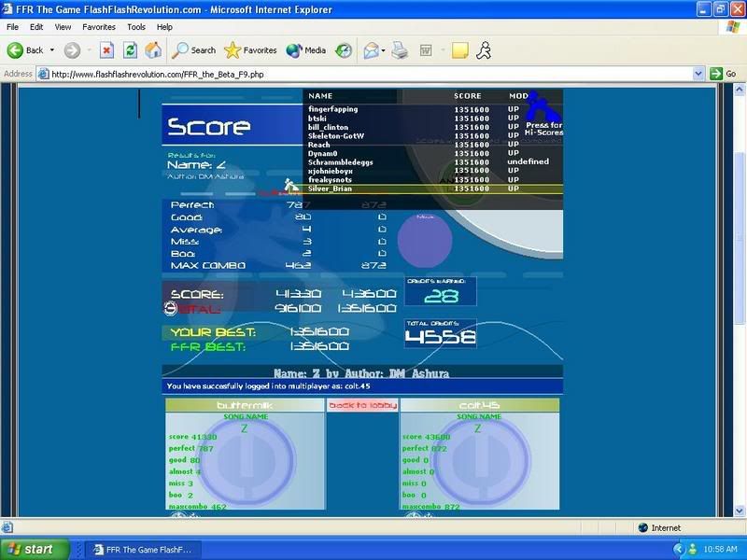Stop loading the page
Viewport: 747px width, 560px height.
106,50
